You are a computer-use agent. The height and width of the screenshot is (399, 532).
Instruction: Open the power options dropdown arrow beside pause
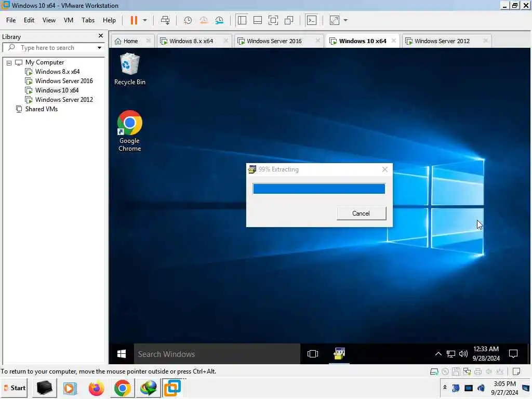[x=145, y=20]
